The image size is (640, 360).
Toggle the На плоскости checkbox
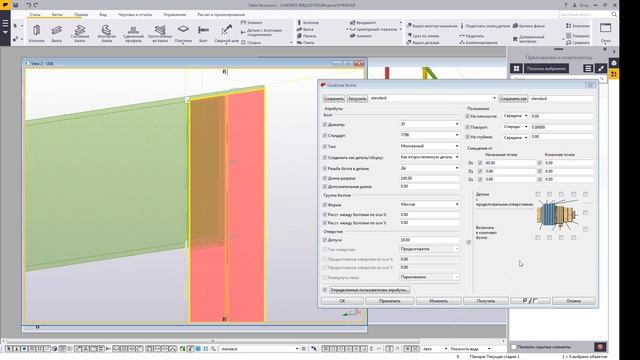pos(467,116)
